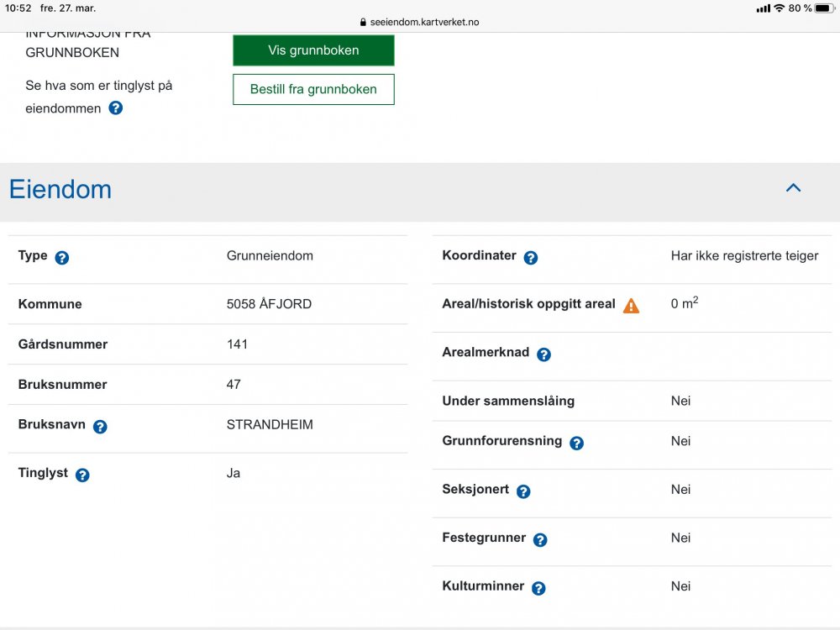The height and width of the screenshot is (630, 840).
Task: Click the 'Koordinater' label
Action: [x=480, y=255]
